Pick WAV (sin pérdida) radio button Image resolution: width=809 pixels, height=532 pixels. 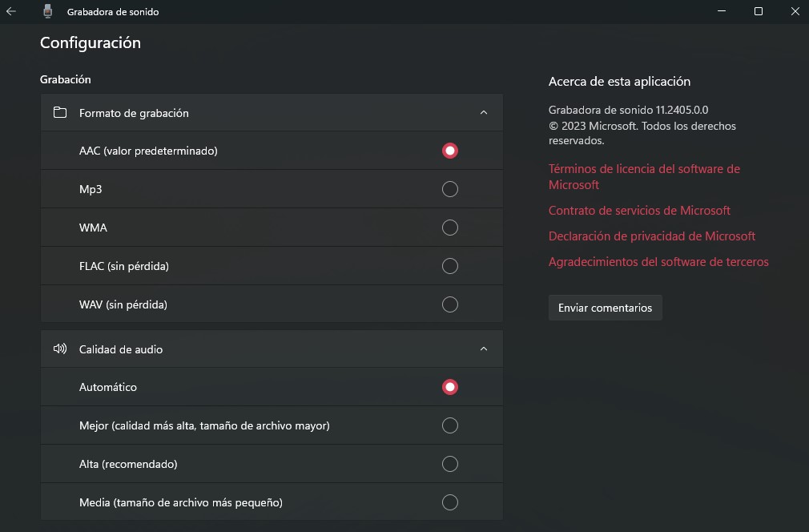tap(450, 304)
